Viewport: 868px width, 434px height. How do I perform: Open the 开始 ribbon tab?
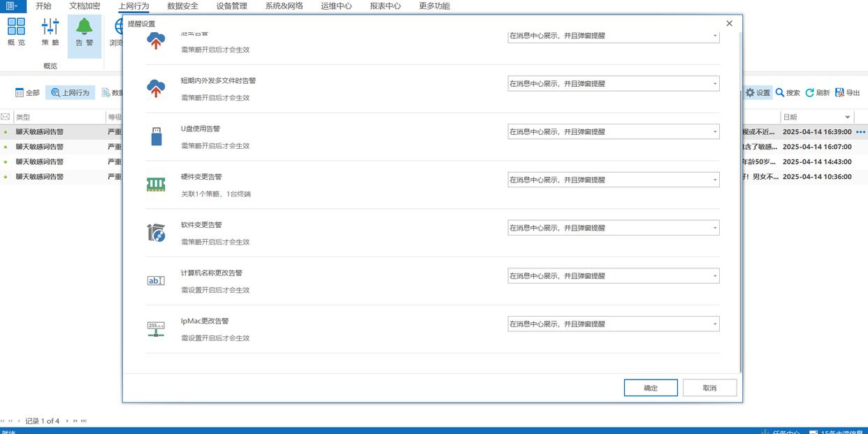tap(43, 6)
